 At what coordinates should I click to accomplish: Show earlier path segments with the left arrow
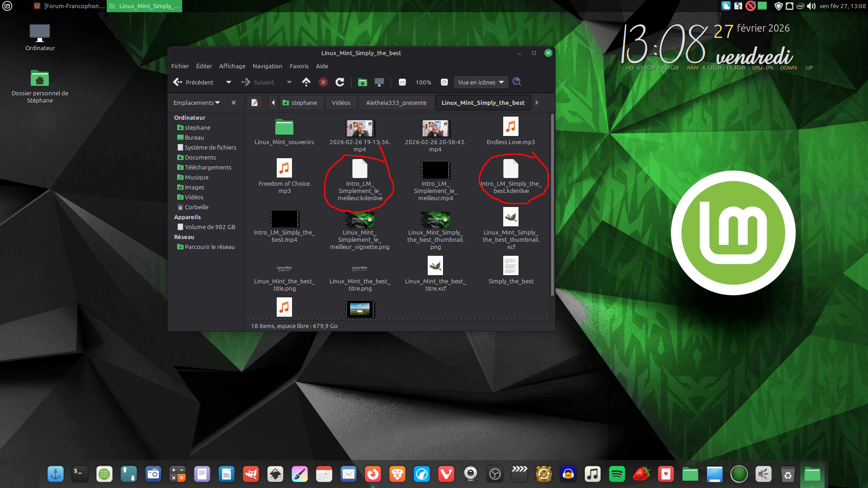pos(273,103)
